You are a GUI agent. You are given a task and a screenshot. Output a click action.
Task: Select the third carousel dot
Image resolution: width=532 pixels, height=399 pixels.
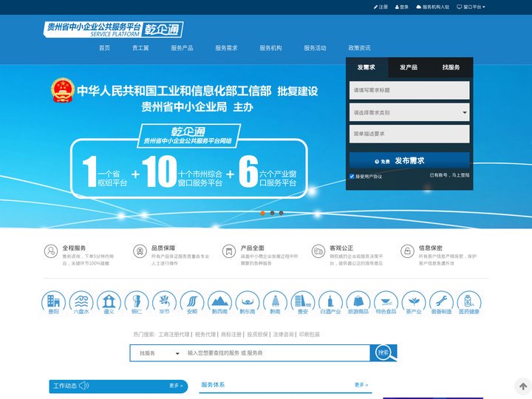click(282, 213)
